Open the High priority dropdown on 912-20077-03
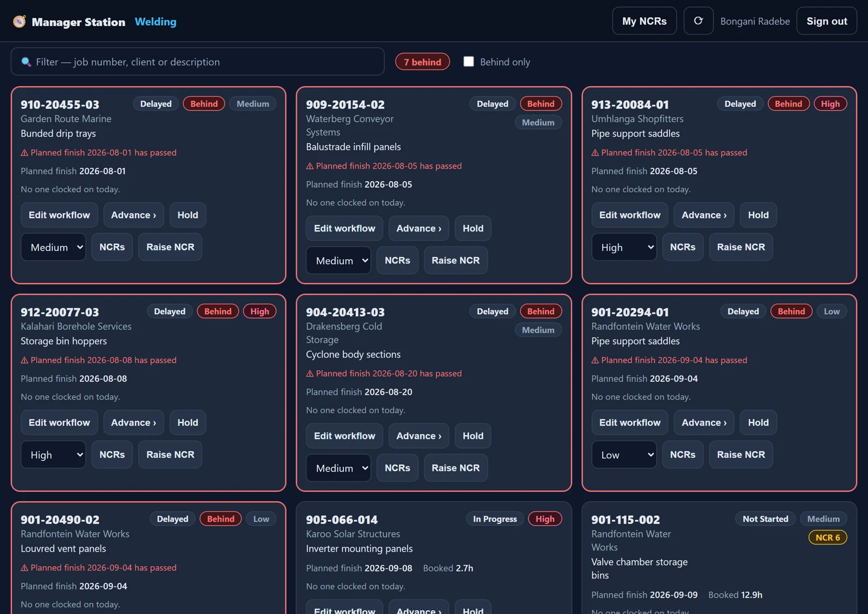This screenshot has width=868, height=614. tap(53, 455)
